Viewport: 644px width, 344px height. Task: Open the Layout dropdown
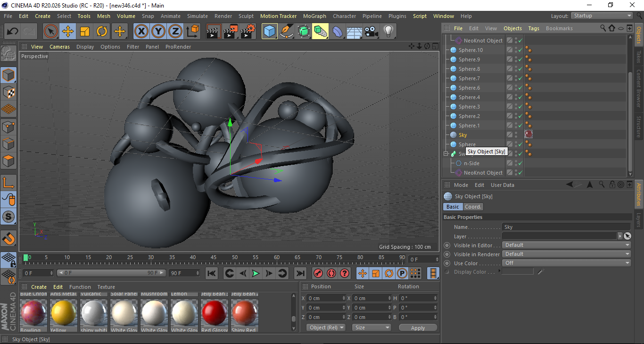[x=602, y=16]
